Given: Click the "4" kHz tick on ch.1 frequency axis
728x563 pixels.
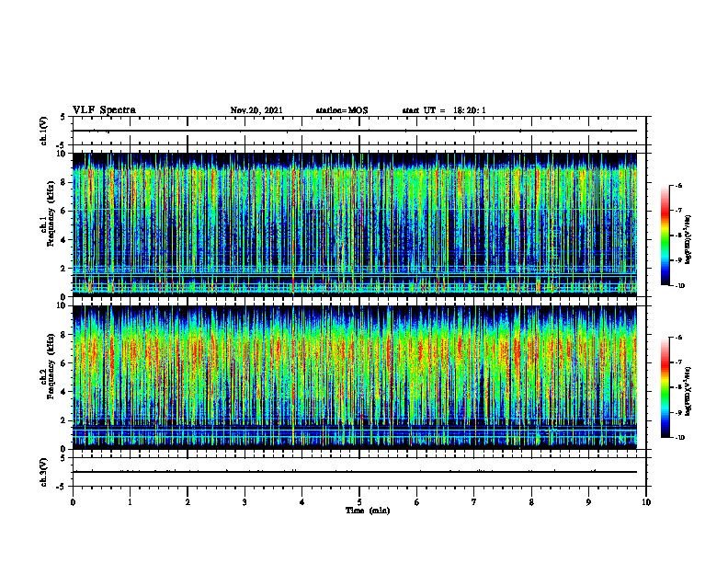Looking at the screenshot, I should click(63, 240).
